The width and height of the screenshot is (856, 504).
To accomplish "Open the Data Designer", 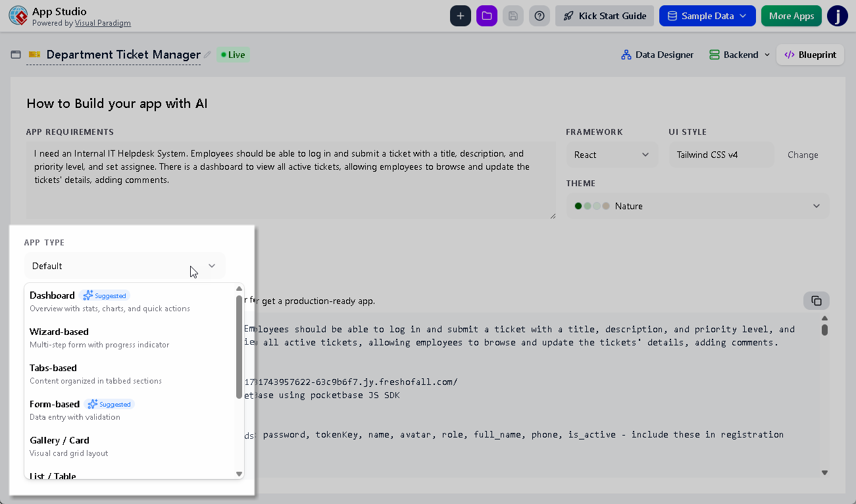I will coord(657,55).
